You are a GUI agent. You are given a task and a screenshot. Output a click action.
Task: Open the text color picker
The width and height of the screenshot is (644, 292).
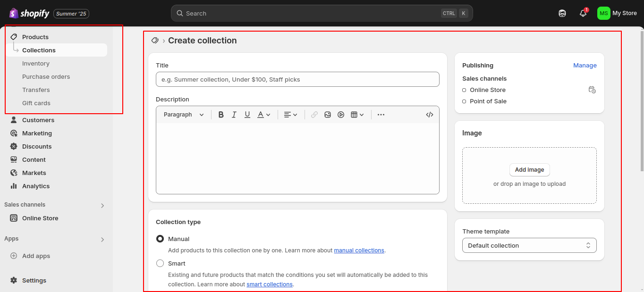pyautogui.click(x=263, y=115)
